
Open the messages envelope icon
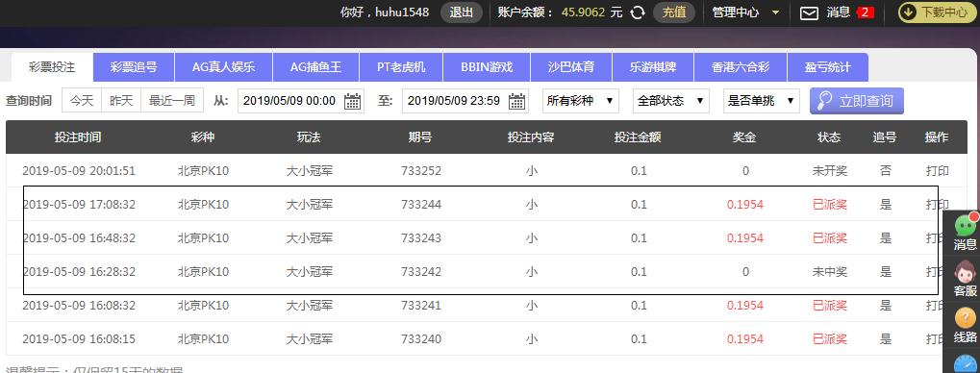point(810,12)
